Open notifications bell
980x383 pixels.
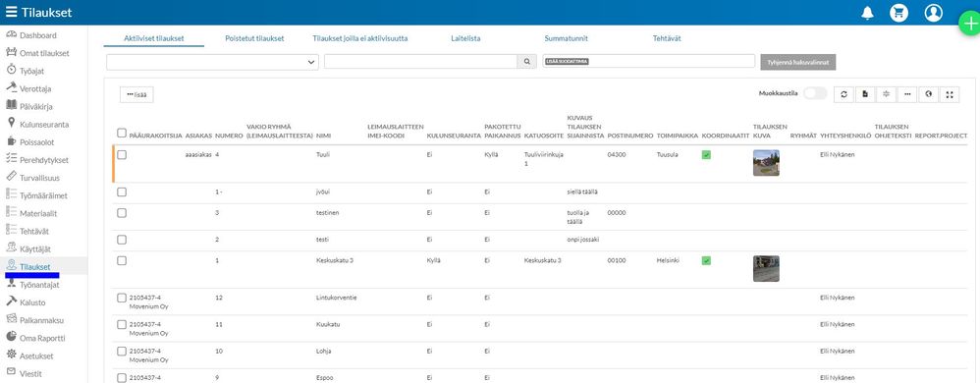point(867,13)
